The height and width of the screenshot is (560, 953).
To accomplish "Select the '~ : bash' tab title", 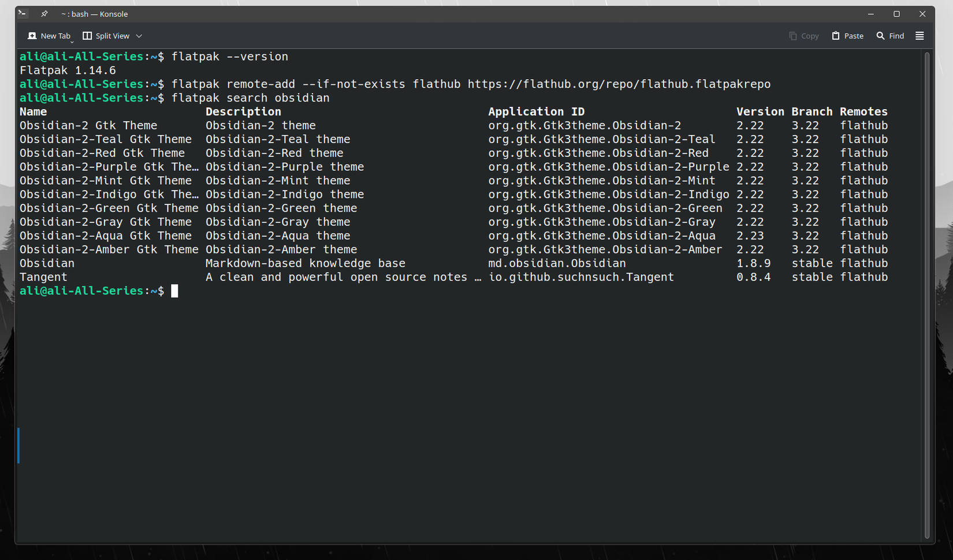I will point(95,13).
